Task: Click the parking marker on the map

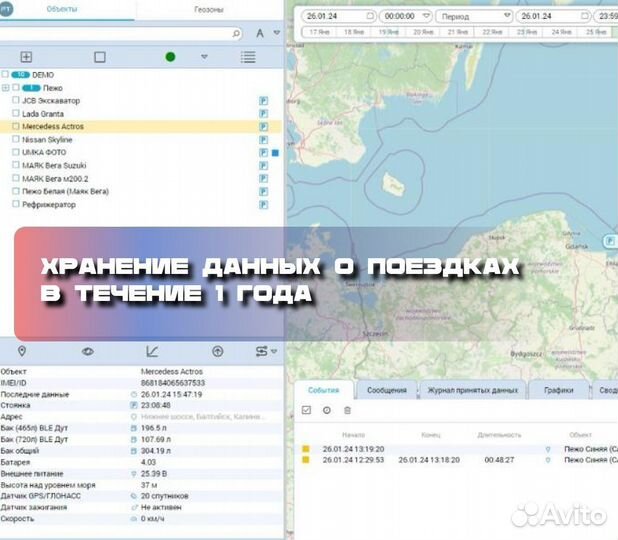Action: point(610,241)
